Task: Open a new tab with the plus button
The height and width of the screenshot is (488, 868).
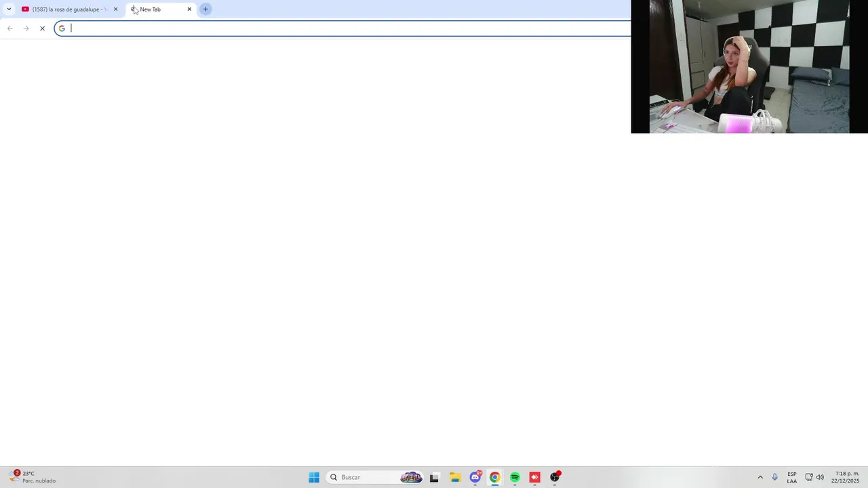Action: (x=205, y=9)
